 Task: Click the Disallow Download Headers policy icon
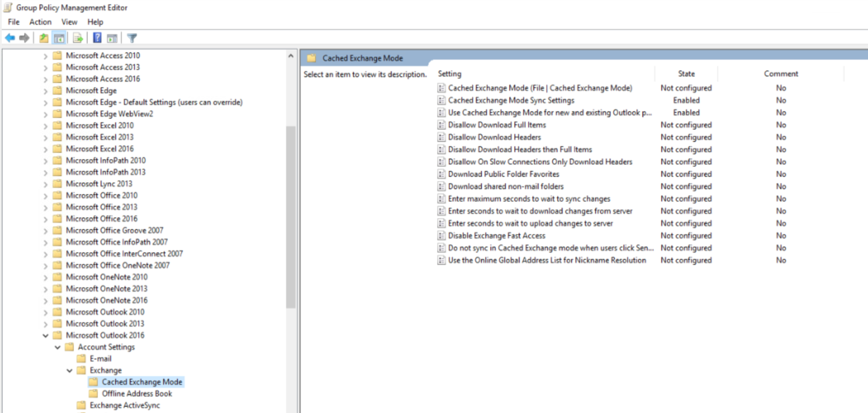coord(442,137)
